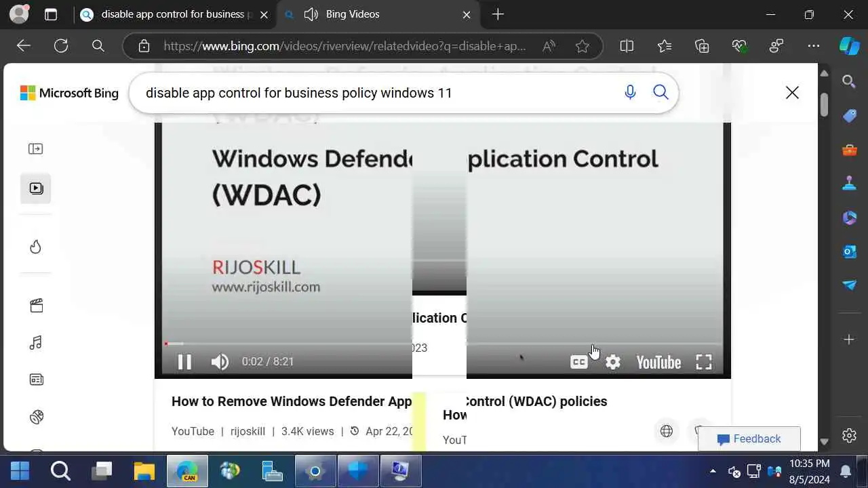This screenshot has height=488, width=868.
Task: Open File Explorer from the taskbar
Action: point(144,470)
